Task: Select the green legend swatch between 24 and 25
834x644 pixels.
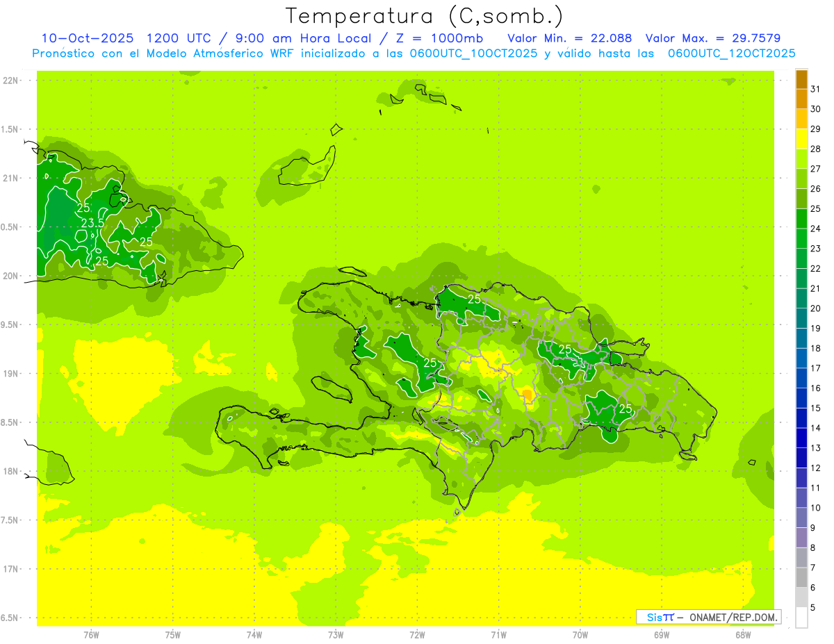Action: click(801, 219)
